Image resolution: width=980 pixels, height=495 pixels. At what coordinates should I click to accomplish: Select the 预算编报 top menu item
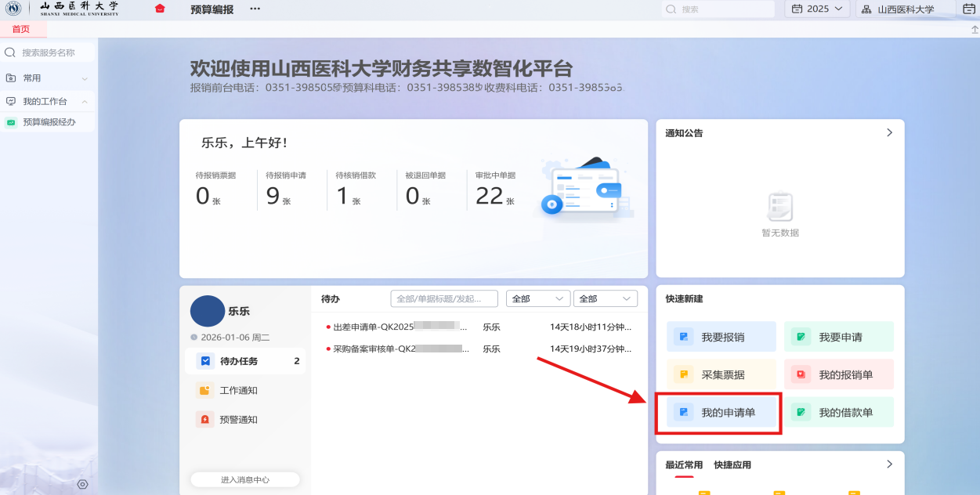click(212, 9)
